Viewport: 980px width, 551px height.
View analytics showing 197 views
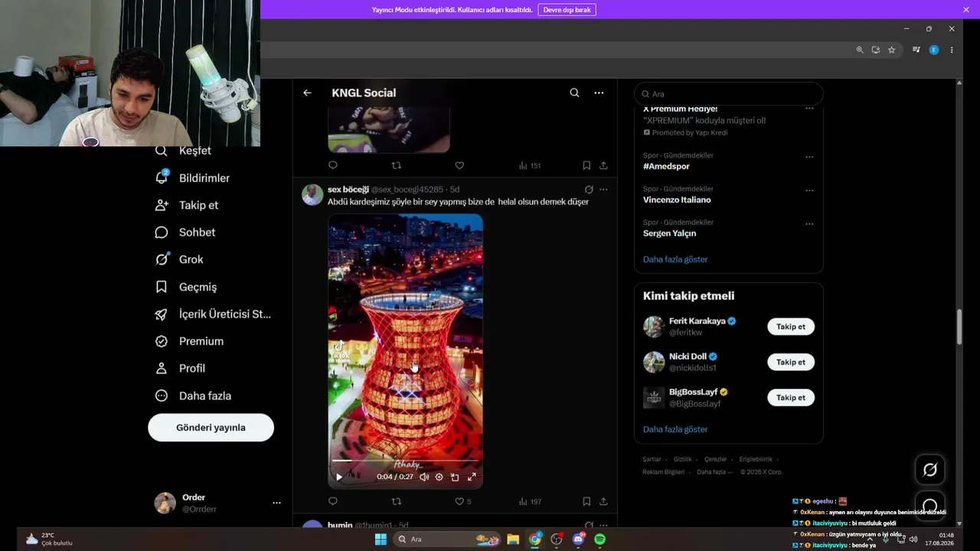(x=530, y=501)
